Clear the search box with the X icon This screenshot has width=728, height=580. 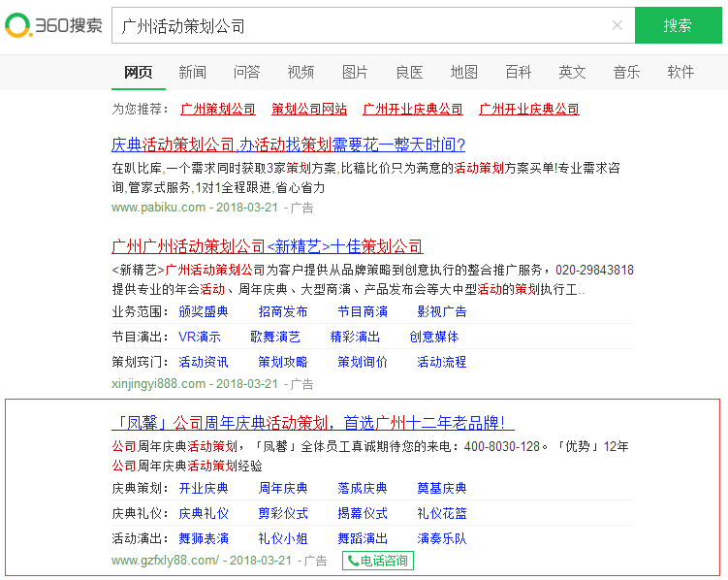click(617, 25)
